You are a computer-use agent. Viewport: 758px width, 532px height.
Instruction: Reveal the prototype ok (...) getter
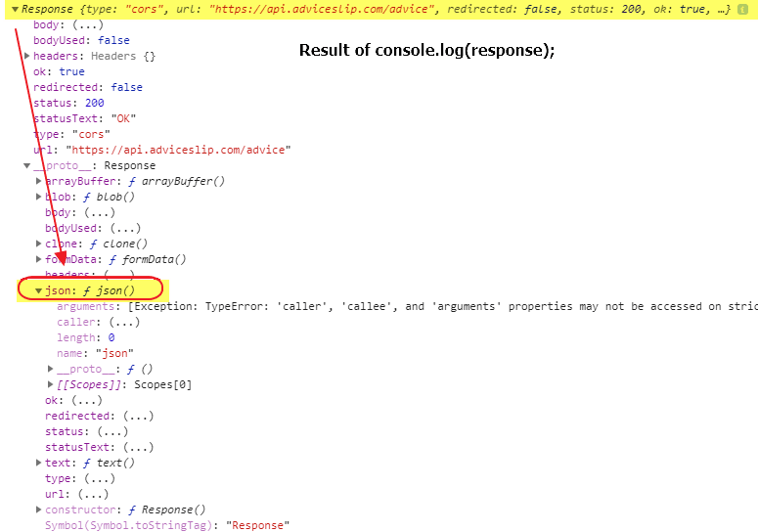point(87,401)
